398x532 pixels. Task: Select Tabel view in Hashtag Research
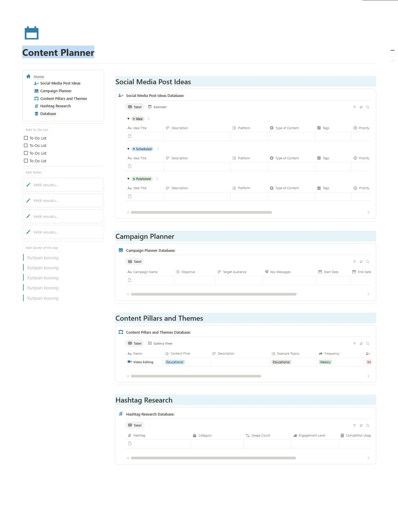pyautogui.click(x=135, y=425)
